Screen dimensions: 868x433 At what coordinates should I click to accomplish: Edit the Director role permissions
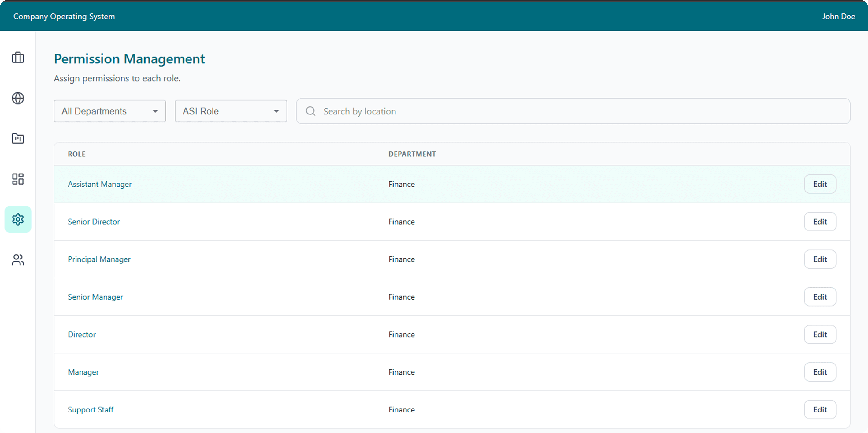(x=820, y=334)
